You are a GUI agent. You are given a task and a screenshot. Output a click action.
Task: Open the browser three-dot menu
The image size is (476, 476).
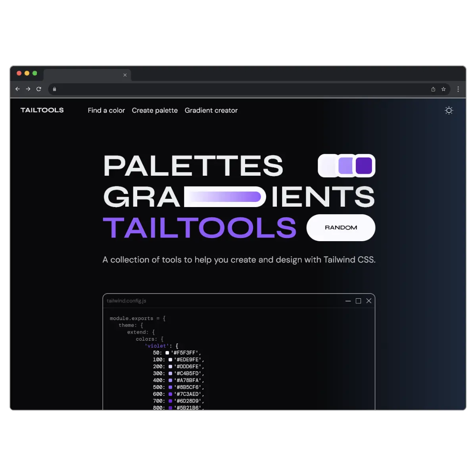[x=458, y=89]
